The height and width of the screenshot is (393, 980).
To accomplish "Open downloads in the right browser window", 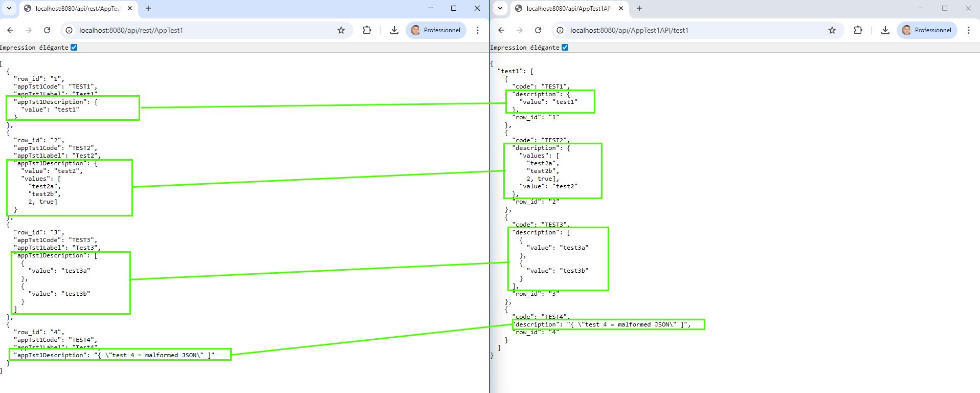I will pyautogui.click(x=885, y=30).
